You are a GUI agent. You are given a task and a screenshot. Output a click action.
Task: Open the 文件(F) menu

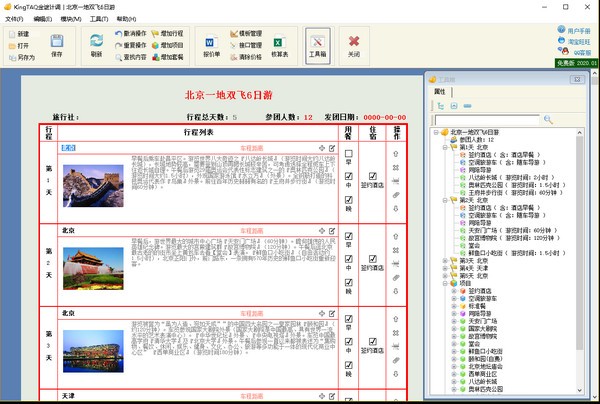13,19
